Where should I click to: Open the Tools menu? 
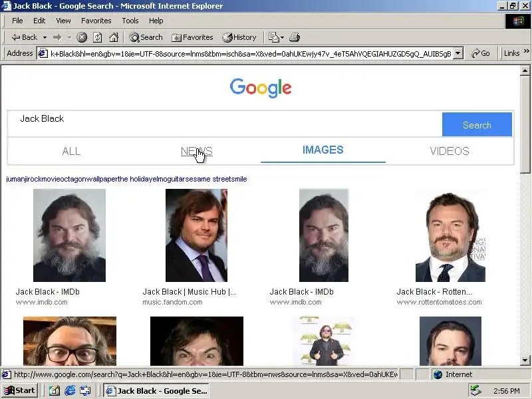coord(130,21)
